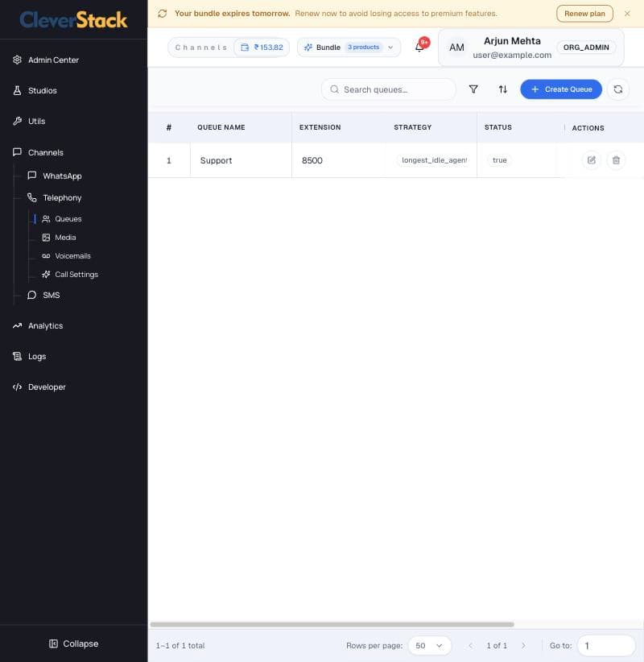
Task: Click the AM user avatar
Action: [456, 48]
